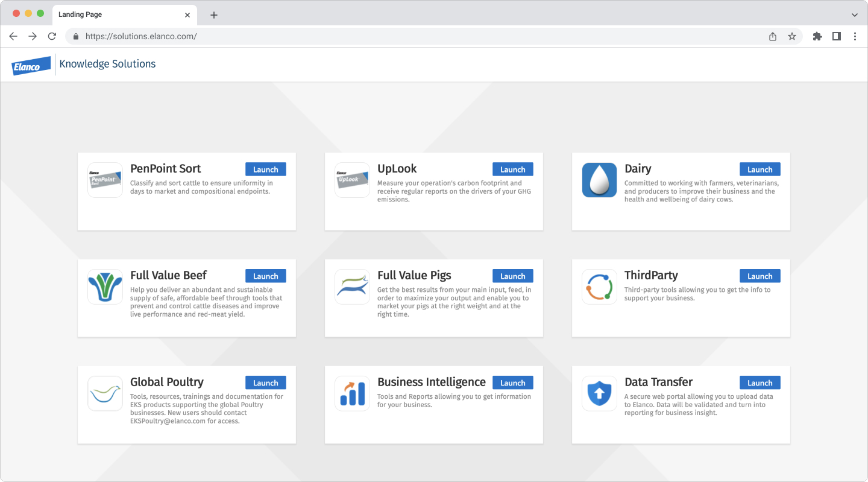Click the Global Poultry title text
The height and width of the screenshot is (482, 868).
tap(167, 382)
